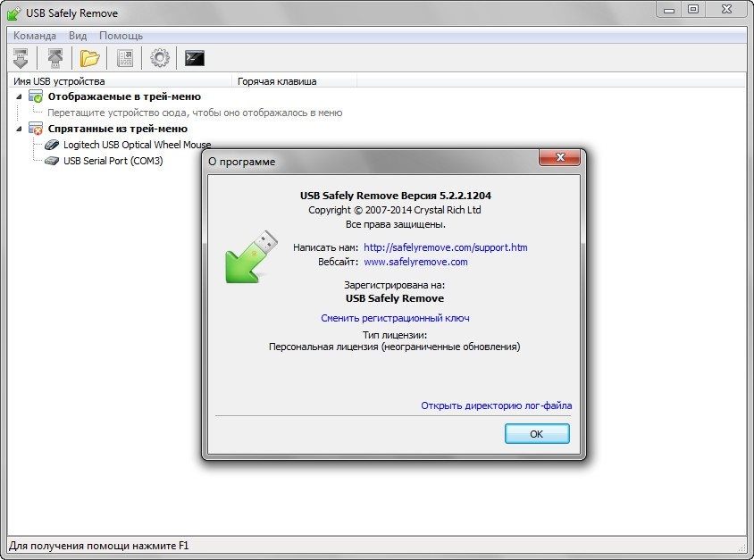Click the Return device back toolbar icon
This screenshot has width=754, height=560.
pos(55,58)
